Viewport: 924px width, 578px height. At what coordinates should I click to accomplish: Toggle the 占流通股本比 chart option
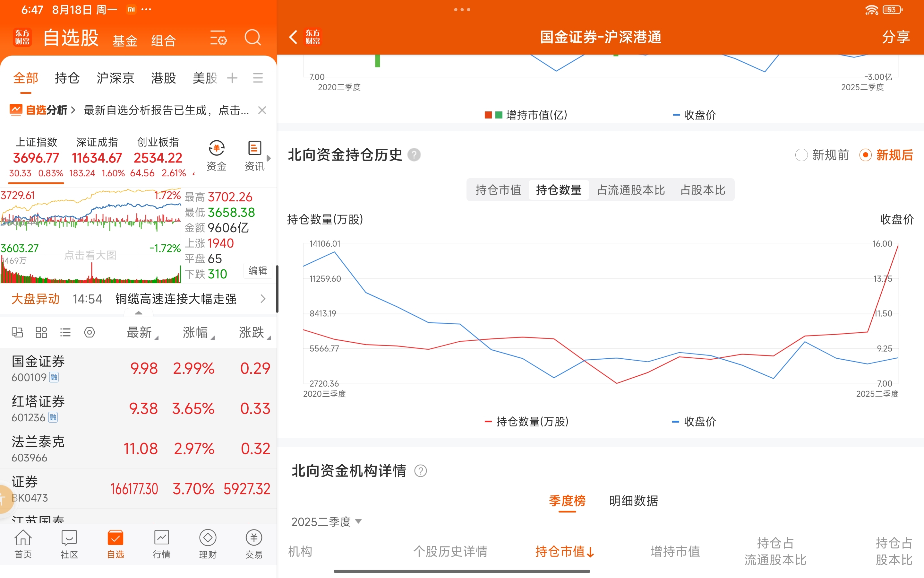tap(631, 189)
